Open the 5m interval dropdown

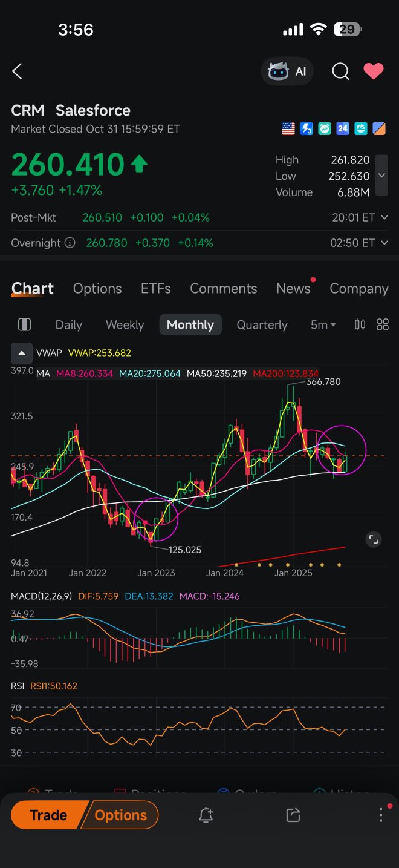(323, 324)
